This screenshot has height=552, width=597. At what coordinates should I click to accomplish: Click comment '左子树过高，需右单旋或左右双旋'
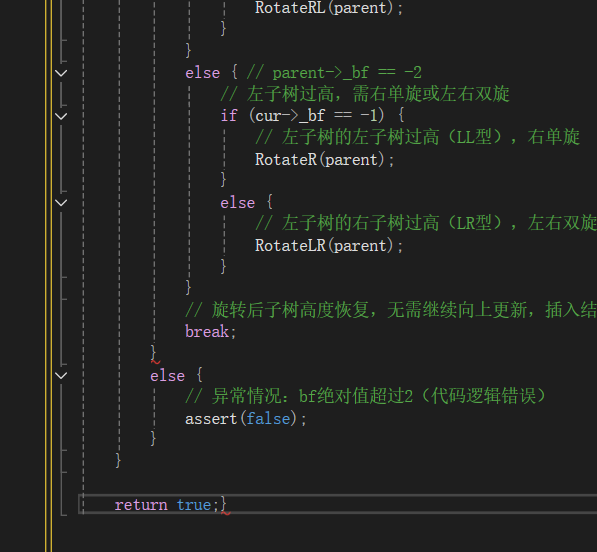364,94
